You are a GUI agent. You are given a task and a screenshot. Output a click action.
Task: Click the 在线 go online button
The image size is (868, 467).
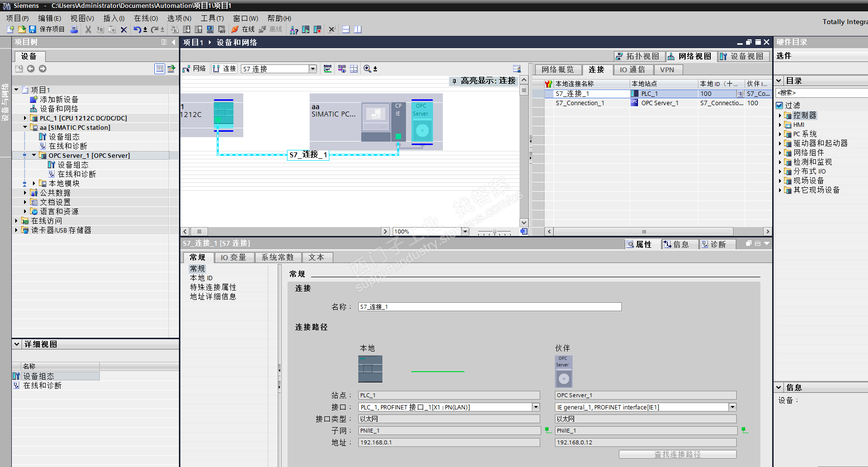coord(243,29)
